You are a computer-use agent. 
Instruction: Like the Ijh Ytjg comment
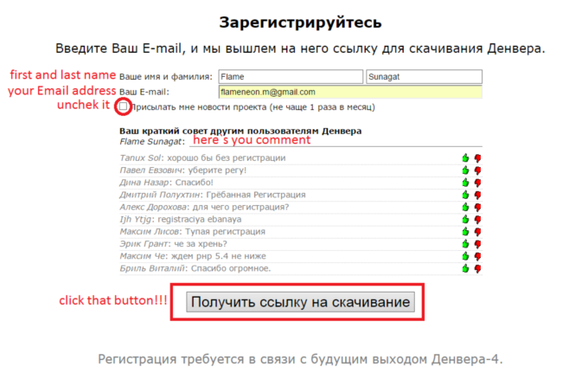(465, 219)
